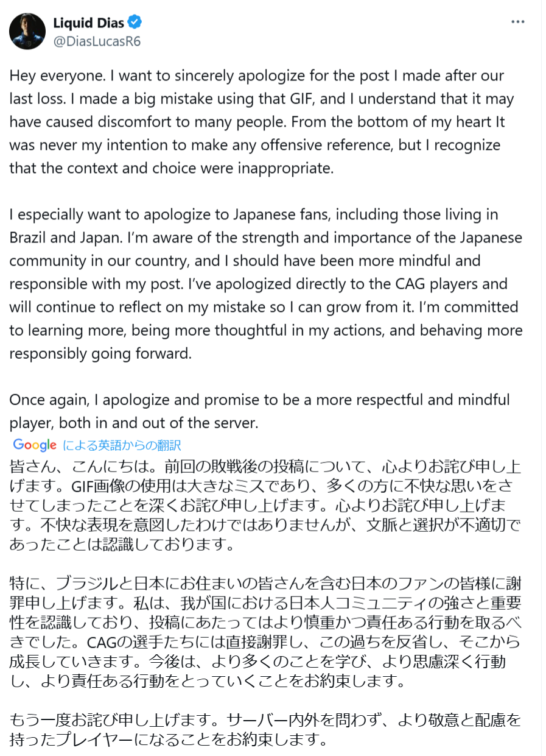Open the Liquid Dias display name link
Image resolution: width=546 pixels, height=756 pixels.
pos(88,23)
